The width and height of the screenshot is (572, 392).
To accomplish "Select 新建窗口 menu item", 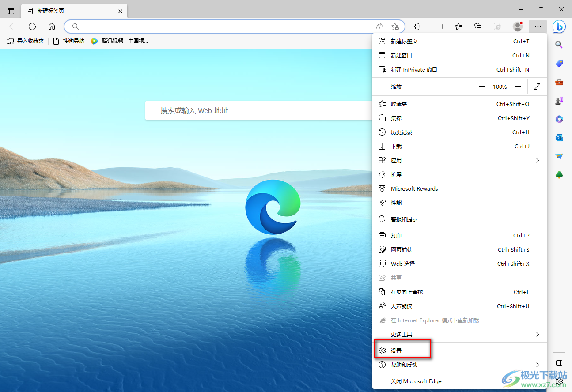I will click(459, 55).
